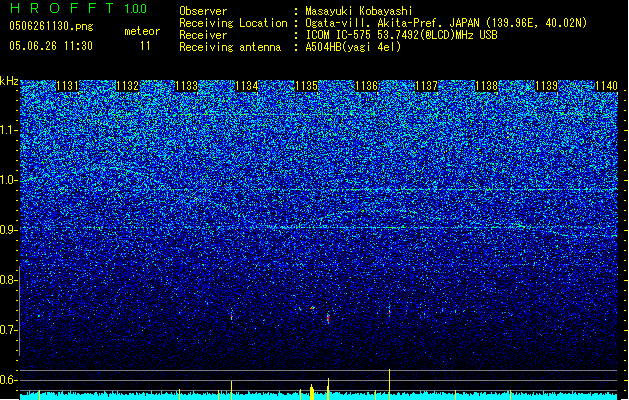Select the Ogata-vill. Akita-Pref. JAPAN location text
Viewport: 629px width, 400px height.
tap(446, 23)
